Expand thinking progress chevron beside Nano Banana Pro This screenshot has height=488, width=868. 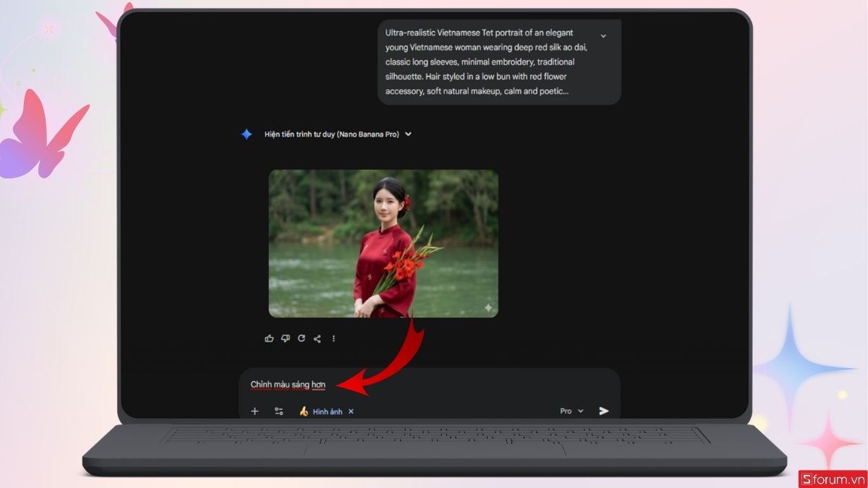tap(409, 134)
